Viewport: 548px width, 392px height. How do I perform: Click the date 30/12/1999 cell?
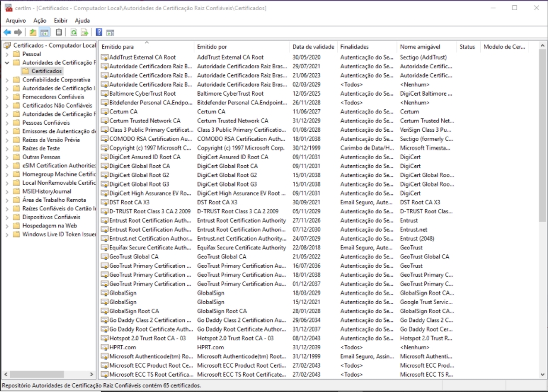click(306, 148)
